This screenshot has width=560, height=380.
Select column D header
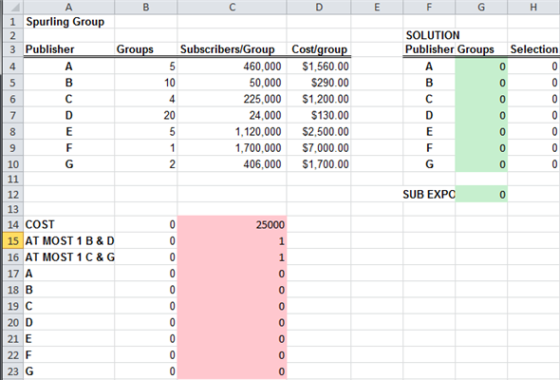319,7
